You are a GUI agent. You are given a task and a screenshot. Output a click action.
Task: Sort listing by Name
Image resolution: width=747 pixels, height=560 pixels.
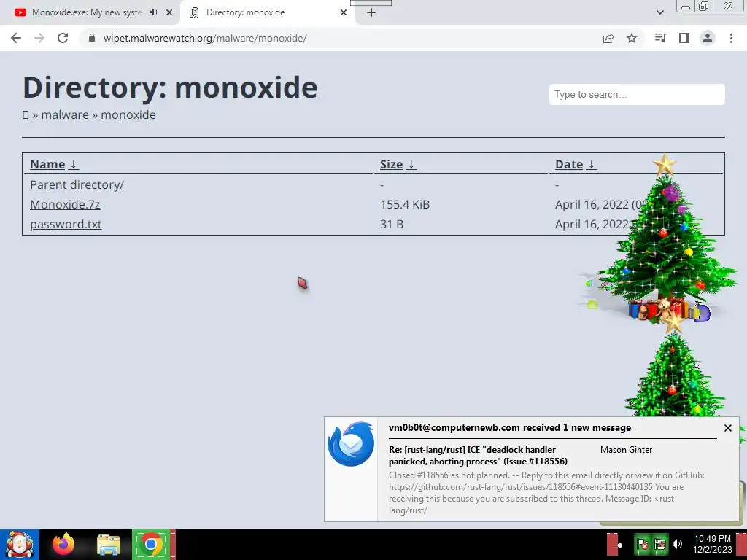47,164
